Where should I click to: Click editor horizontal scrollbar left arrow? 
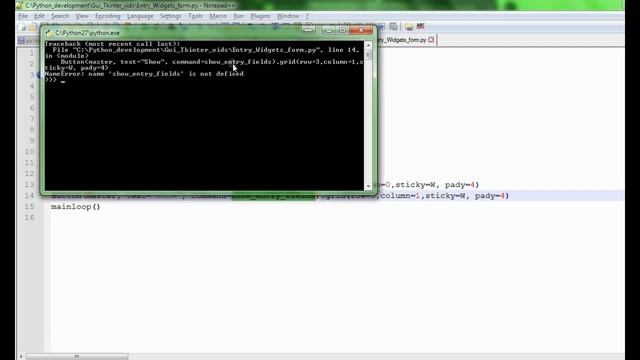[x=21, y=356]
